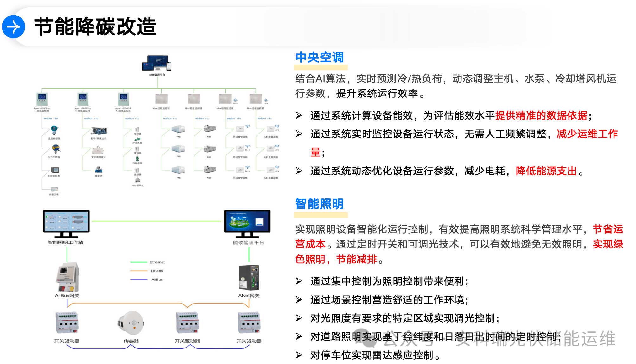Click the green Ethernet legend line
Screen dimensions: 636x364
click(139, 262)
